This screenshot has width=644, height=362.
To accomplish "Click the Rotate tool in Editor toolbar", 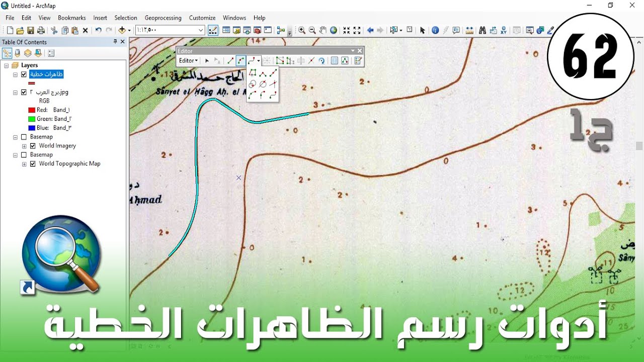I will (x=321, y=60).
